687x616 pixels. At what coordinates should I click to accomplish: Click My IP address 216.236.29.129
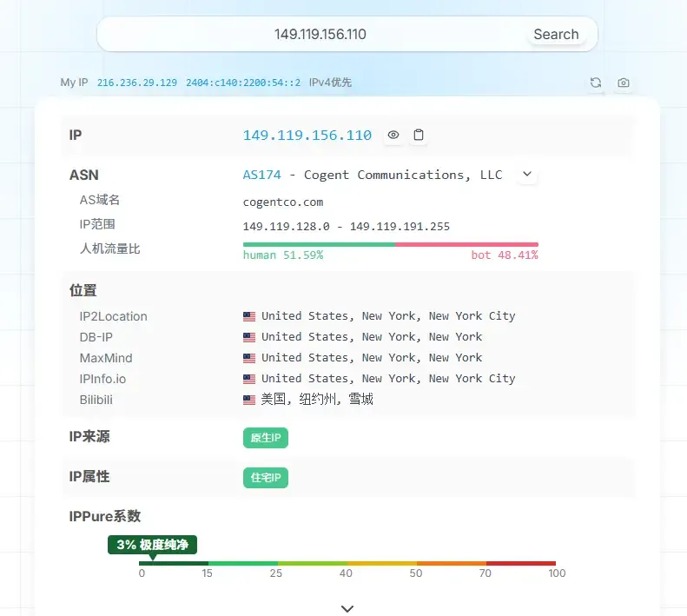pos(136,83)
